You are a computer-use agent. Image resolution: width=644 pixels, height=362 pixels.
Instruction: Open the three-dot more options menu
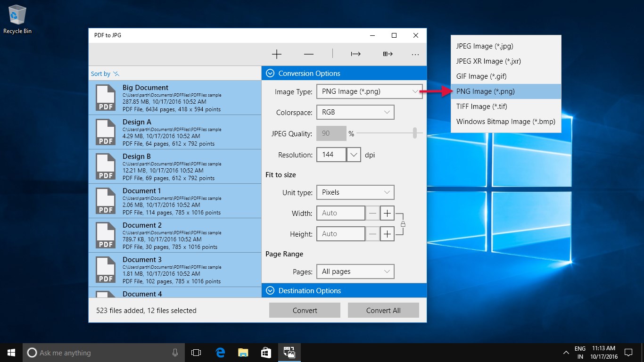[415, 54]
